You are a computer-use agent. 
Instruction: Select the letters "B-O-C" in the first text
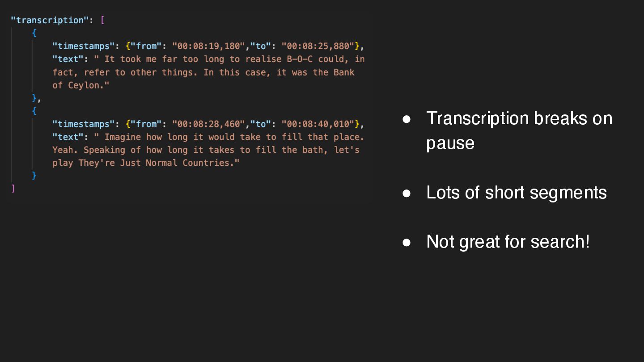[300, 59]
